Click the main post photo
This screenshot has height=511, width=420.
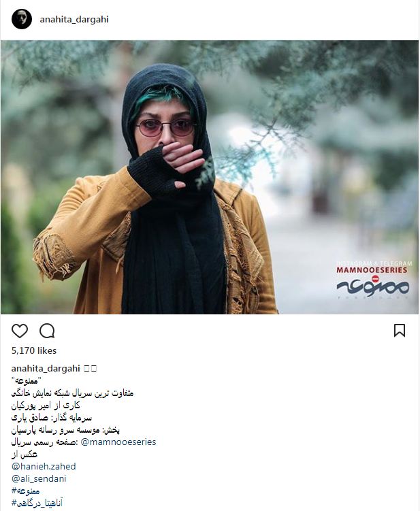[210, 177]
